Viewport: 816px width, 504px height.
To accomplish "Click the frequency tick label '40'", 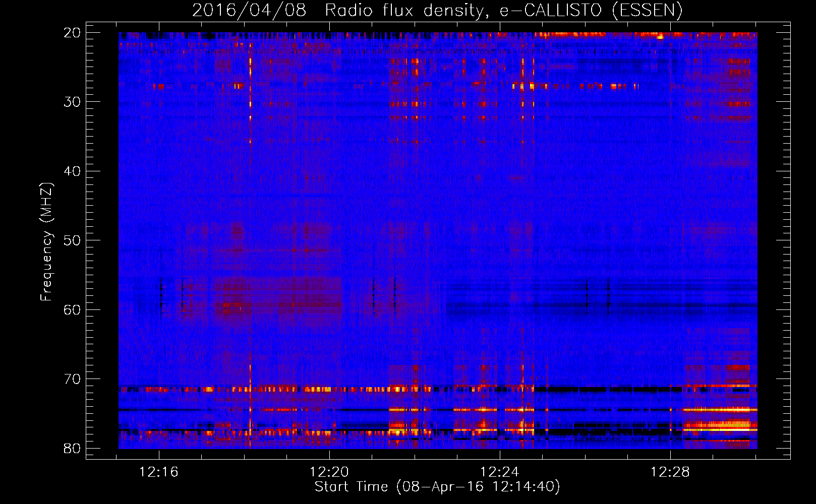I will tap(72, 171).
